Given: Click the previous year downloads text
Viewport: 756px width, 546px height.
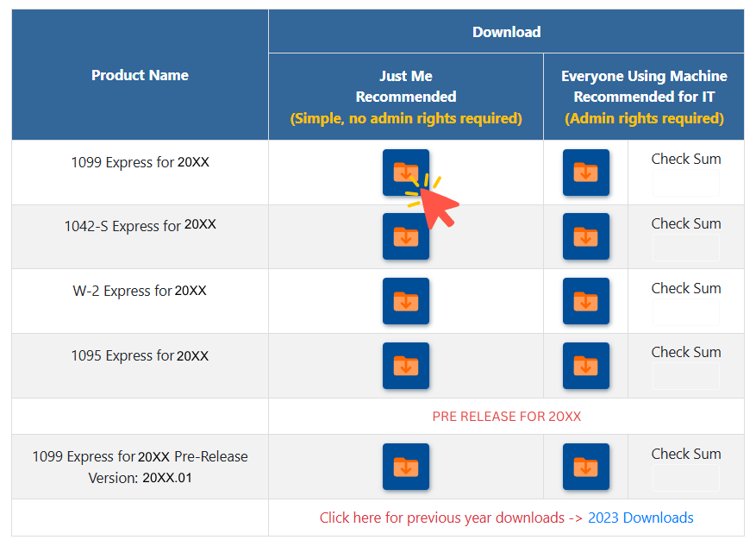Looking at the screenshot, I should pyautogui.click(x=448, y=518).
